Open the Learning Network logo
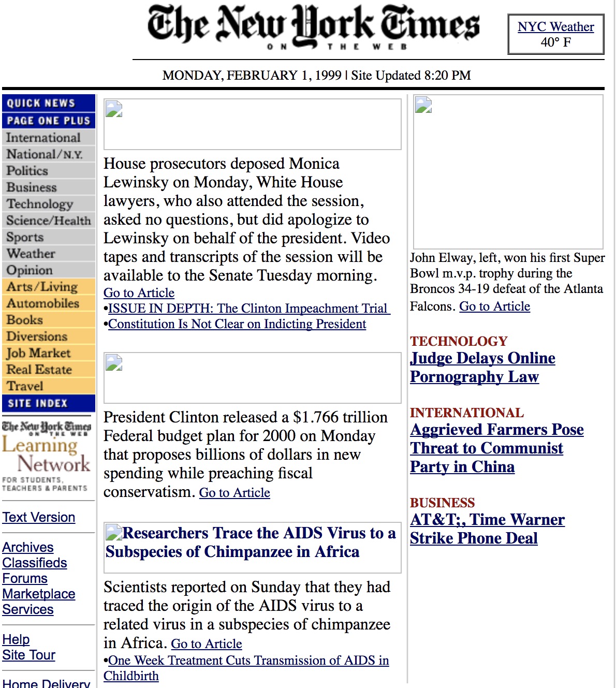The height and width of the screenshot is (688, 616). click(47, 456)
